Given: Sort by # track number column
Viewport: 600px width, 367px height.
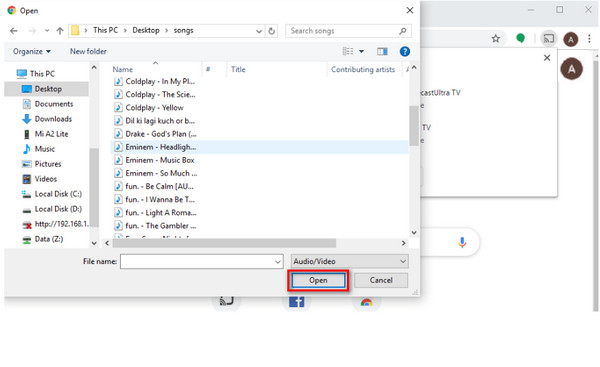Looking at the screenshot, I should pyautogui.click(x=208, y=70).
